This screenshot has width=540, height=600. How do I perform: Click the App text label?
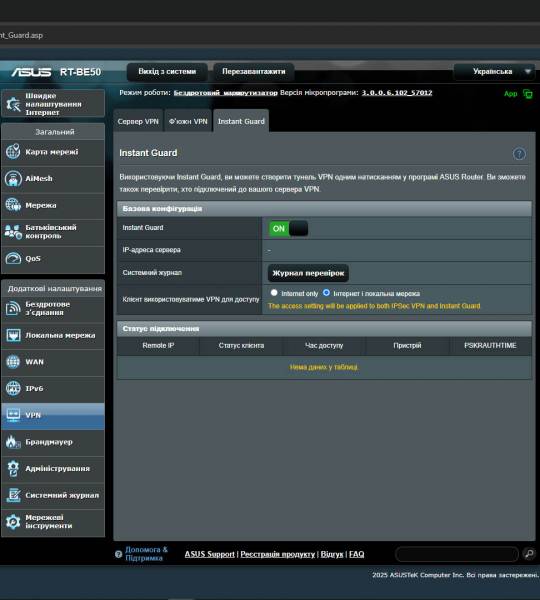point(511,94)
